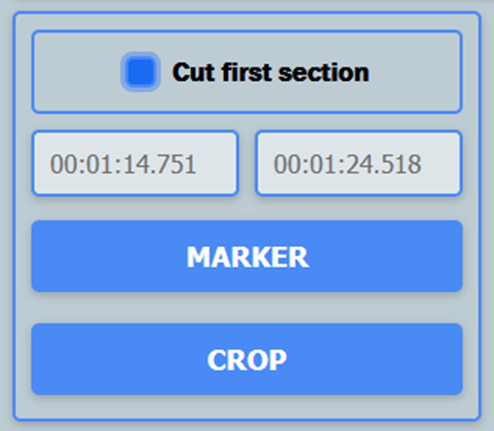Image resolution: width=494 pixels, height=431 pixels.
Task: Click the Cut first section option box
Action: tap(247, 72)
